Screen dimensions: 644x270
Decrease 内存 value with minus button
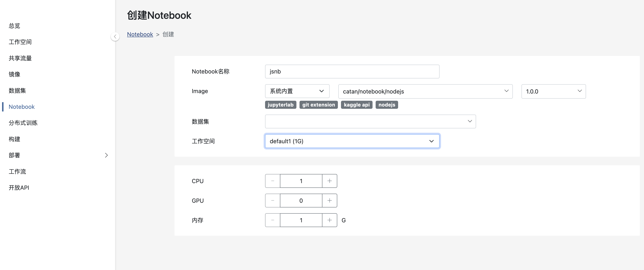pos(272,220)
